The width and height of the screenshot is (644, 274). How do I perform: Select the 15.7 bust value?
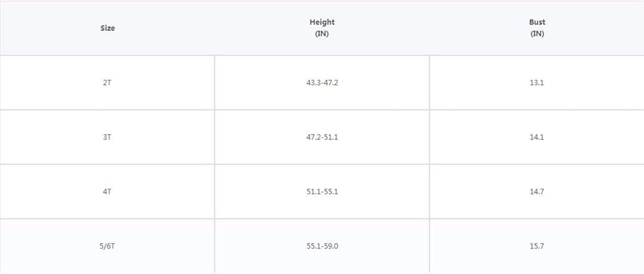pos(537,246)
